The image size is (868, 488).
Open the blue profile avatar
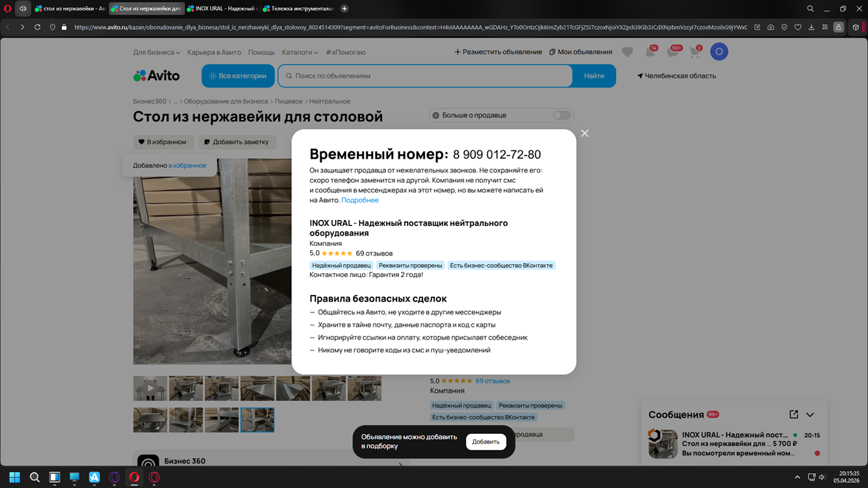click(719, 52)
